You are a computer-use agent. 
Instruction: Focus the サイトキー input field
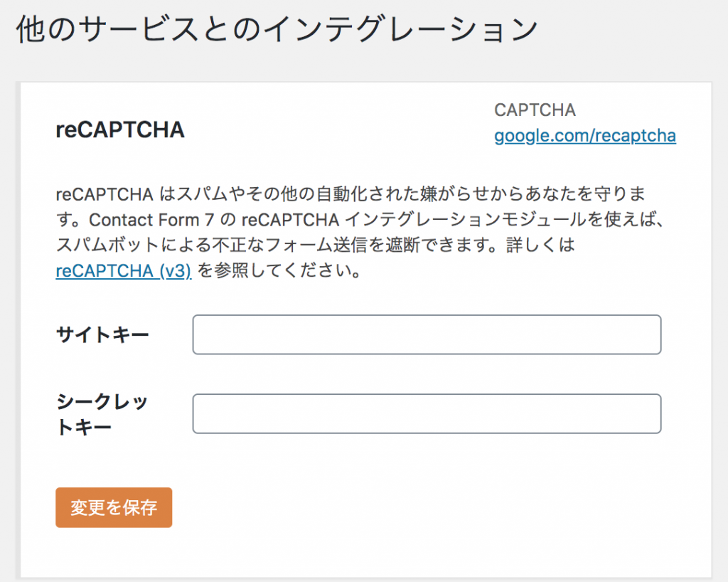pyautogui.click(x=427, y=334)
